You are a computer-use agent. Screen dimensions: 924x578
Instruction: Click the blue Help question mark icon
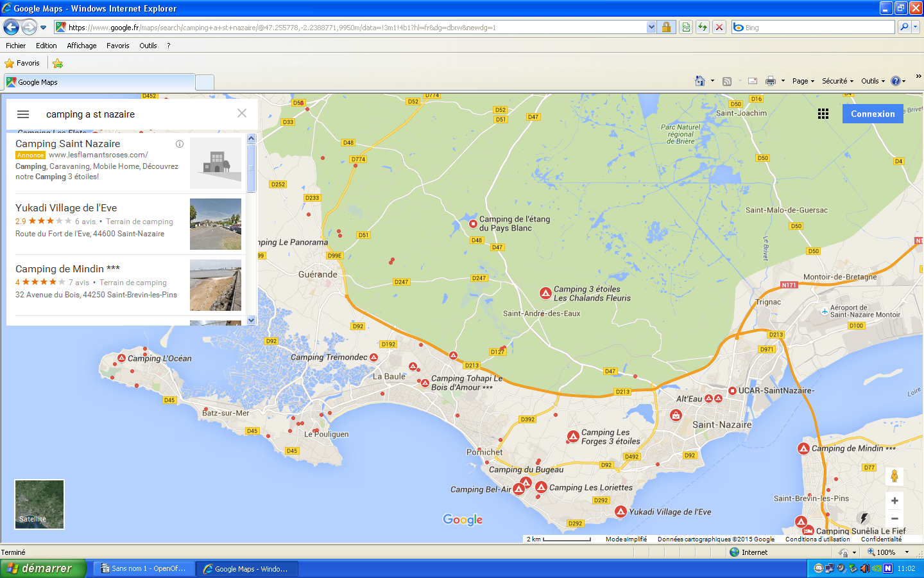[896, 81]
